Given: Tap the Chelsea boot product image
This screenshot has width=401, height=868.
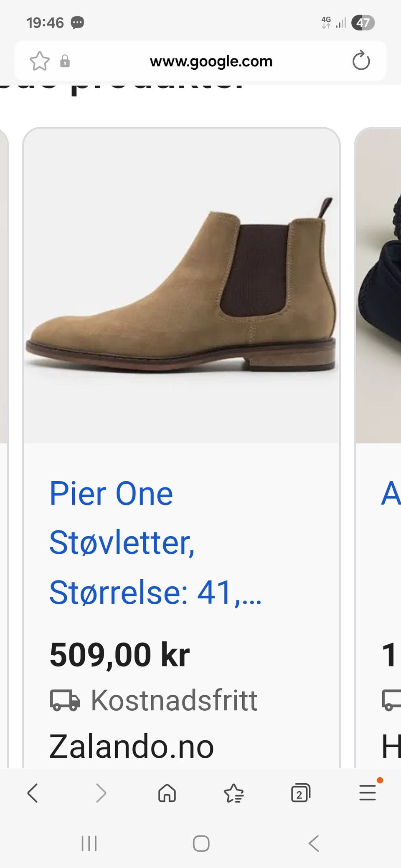Looking at the screenshot, I should point(181,286).
